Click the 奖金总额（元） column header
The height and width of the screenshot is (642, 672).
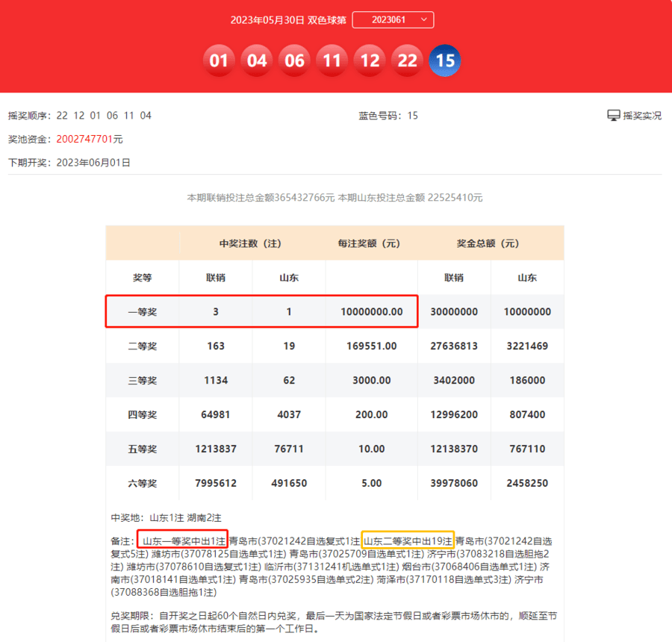click(x=488, y=243)
